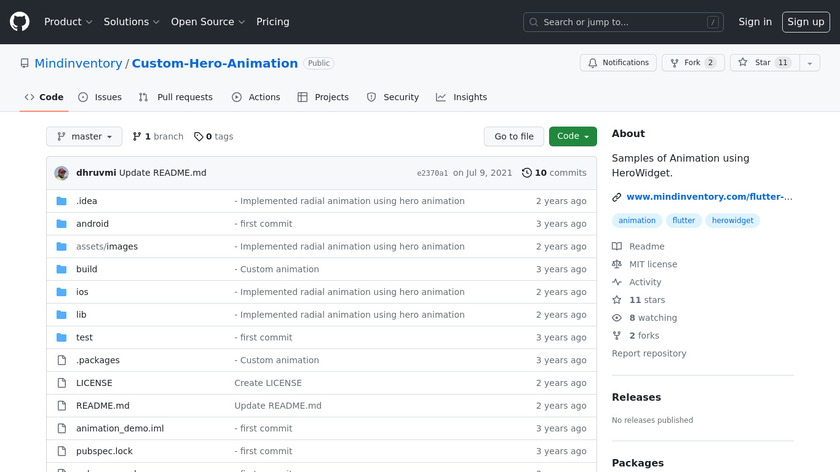Click the Create LICENSE commit message

(268, 383)
